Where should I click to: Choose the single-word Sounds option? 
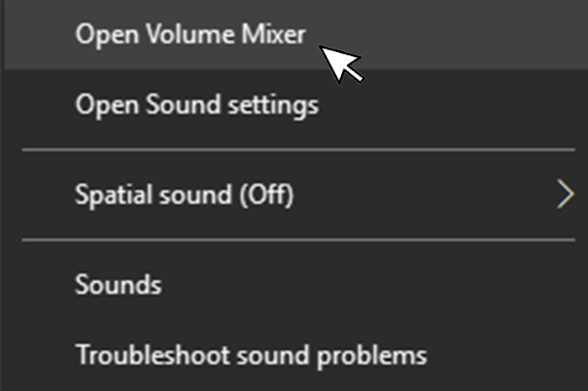pos(118,284)
